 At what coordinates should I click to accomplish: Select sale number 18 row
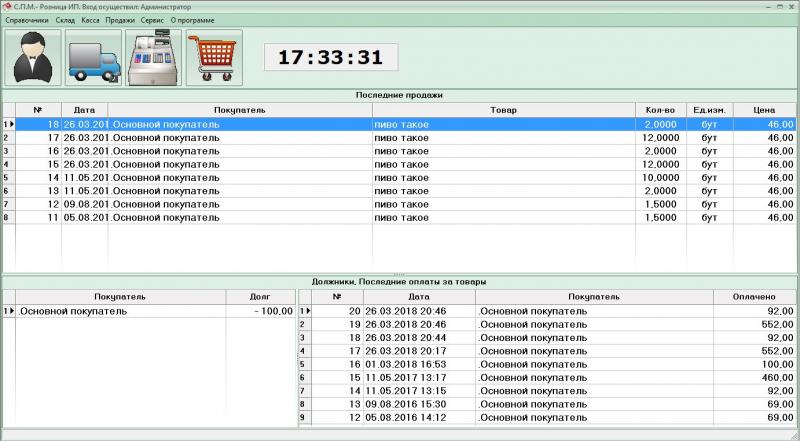[x=399, y=125]
